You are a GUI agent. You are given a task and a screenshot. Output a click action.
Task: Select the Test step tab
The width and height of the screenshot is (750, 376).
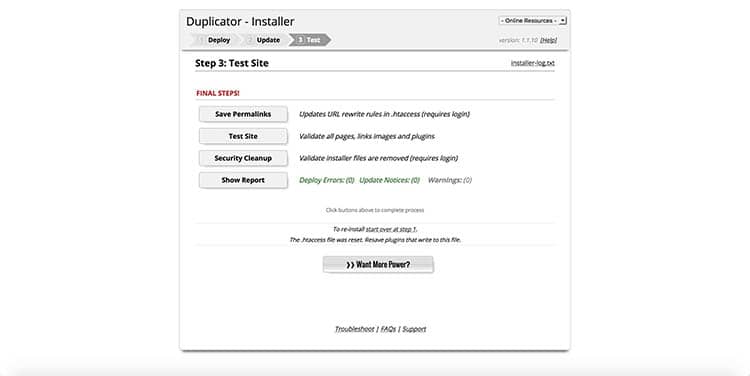309,40
